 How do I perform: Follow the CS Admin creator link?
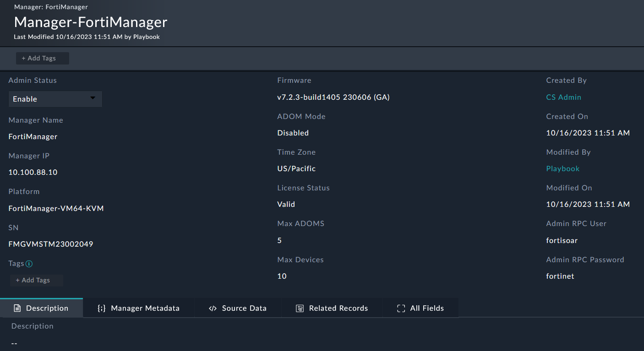click(563, 97)
